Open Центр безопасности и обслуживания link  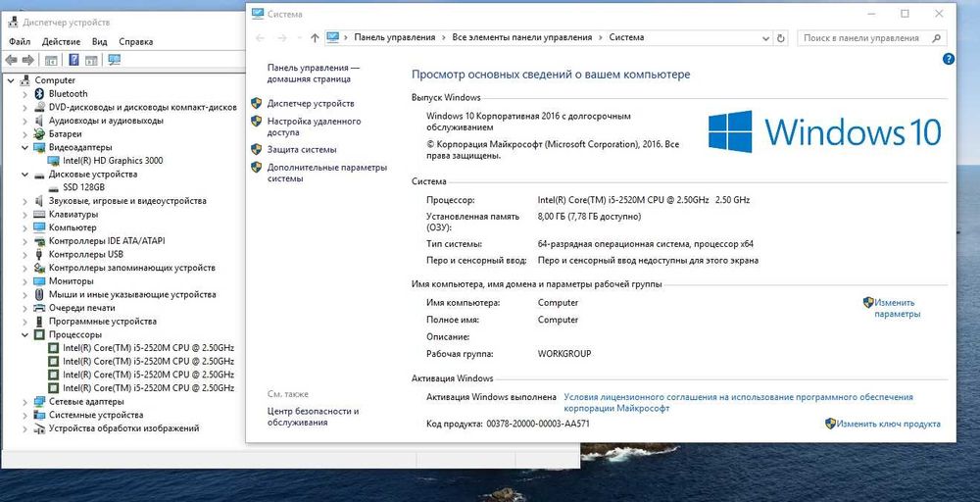[x=314, y=417]
